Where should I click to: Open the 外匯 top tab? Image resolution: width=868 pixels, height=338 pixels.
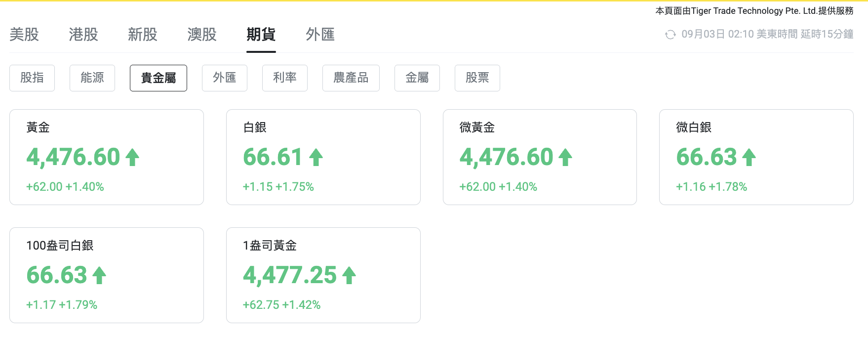click(320, 35)
